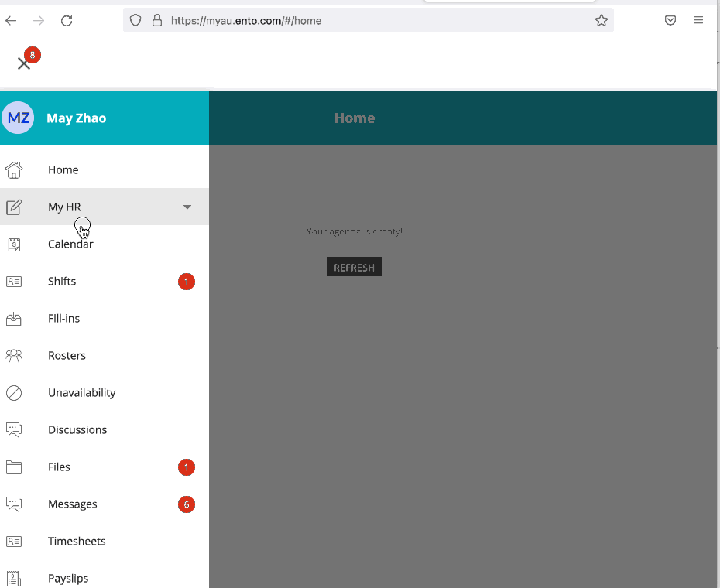Collapse the notification panel via the X icon
The width and height of the screenshot is (720, 588).
click(24, 63)
